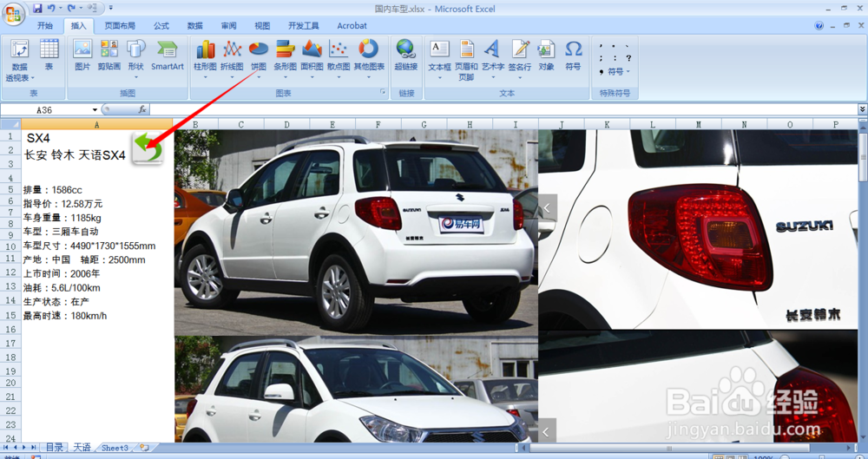Click the insert function fx button

pyautogui.click(x=142, y=109)
